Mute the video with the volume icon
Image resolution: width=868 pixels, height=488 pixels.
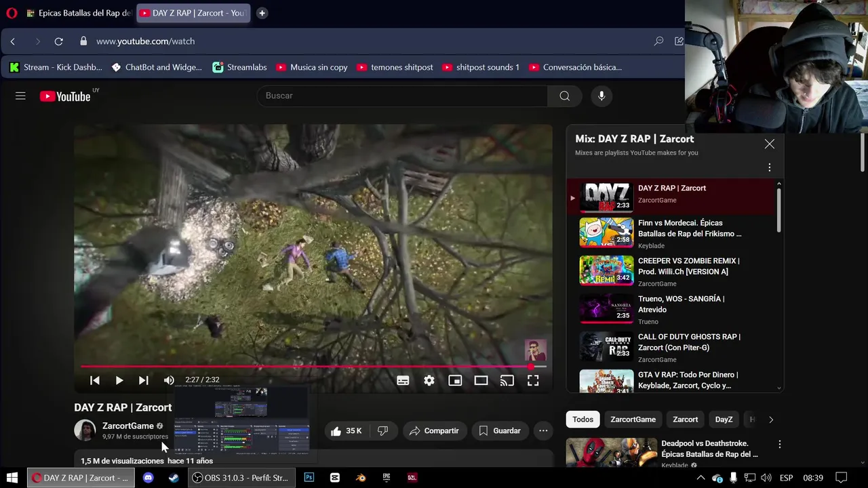(x=169, y=380)
